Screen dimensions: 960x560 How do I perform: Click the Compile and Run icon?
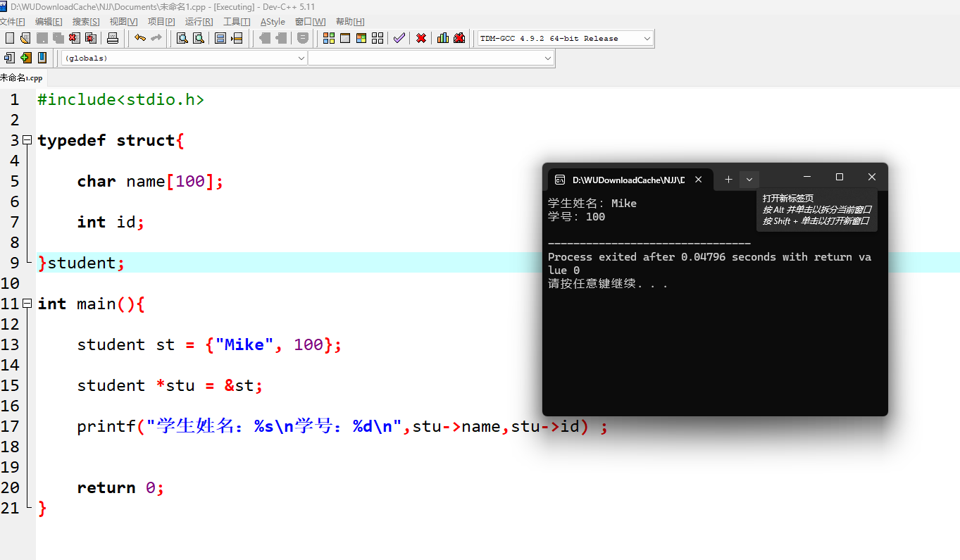pyautogui.click(x=361, y=38)
